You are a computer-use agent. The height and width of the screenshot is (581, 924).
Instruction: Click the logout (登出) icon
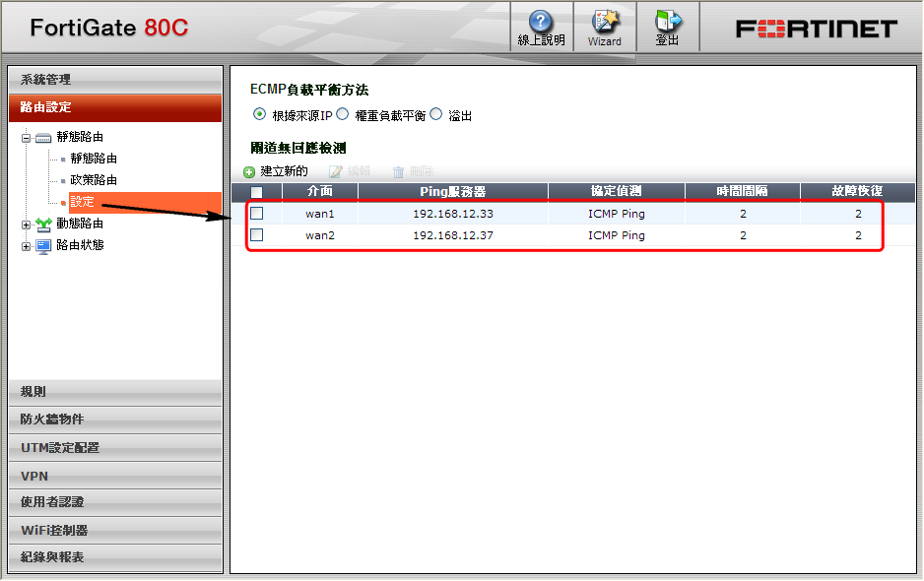[668, 22]
